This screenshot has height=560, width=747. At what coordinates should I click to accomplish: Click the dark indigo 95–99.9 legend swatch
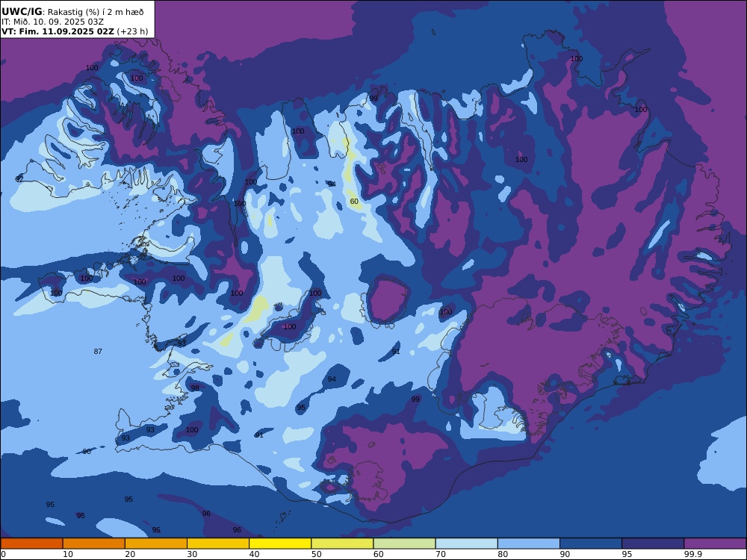[653, 544]
